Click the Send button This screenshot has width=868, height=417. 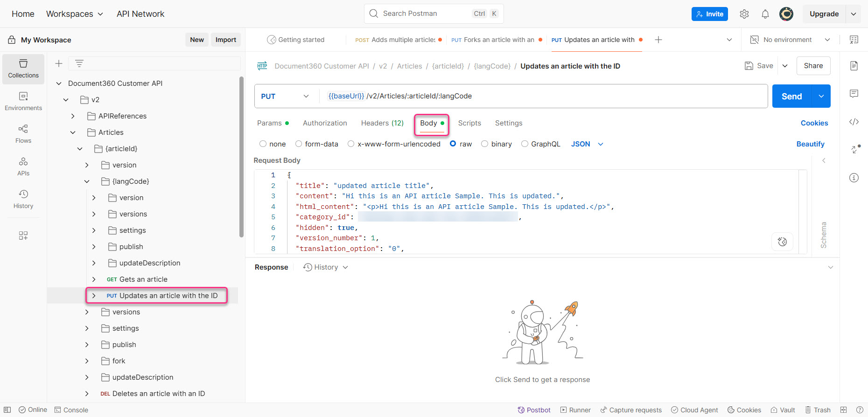click(x=792, y=96)
